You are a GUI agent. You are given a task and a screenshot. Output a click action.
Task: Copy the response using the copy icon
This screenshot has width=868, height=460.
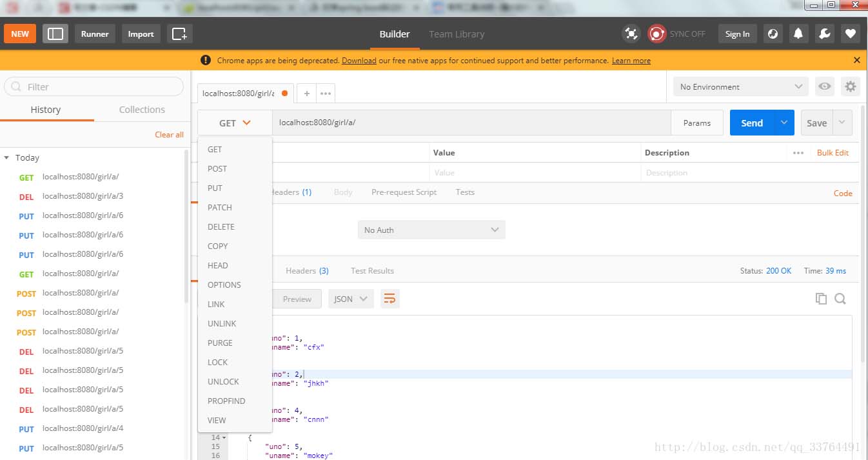[820, 298]
